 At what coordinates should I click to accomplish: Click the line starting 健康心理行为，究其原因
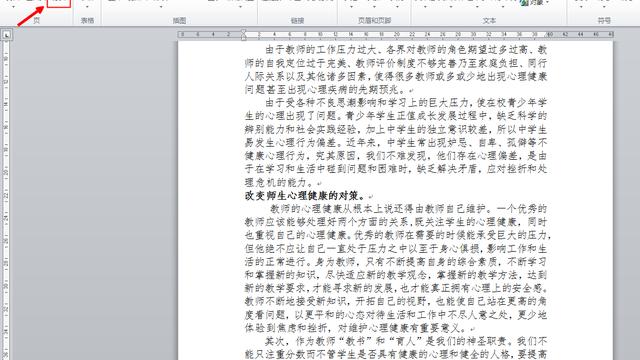point(396,156)
